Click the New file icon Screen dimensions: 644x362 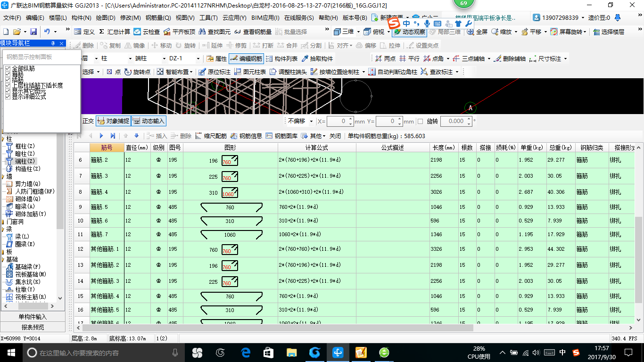coord(6,32)
